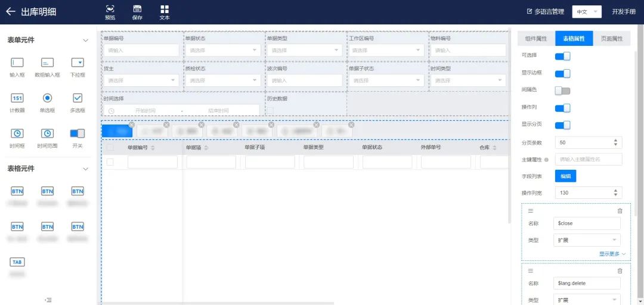Open the 单据状态 dropdown in the form
This screenshot has height=305, width=644.
(x=222, y=51)
